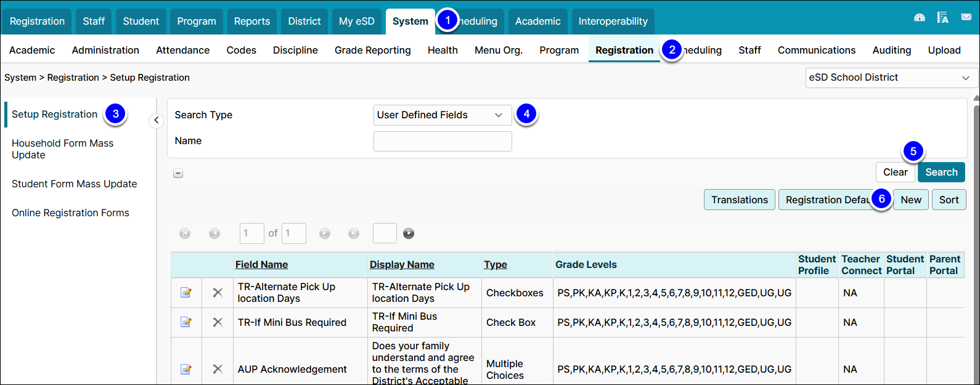Open the Program submenu item

pyautogui.click(x=559, y=51)
